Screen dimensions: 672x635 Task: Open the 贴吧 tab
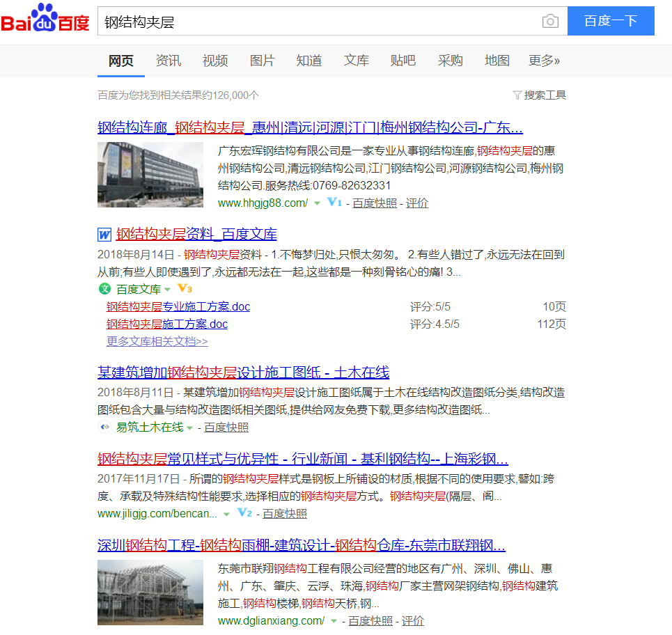coord(403,61)
